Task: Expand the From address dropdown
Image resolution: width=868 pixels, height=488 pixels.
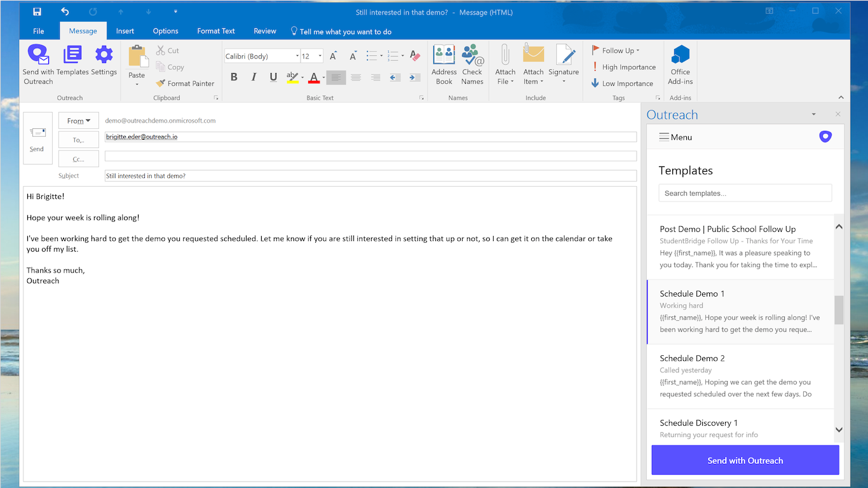Action: [x=78, y=120]
